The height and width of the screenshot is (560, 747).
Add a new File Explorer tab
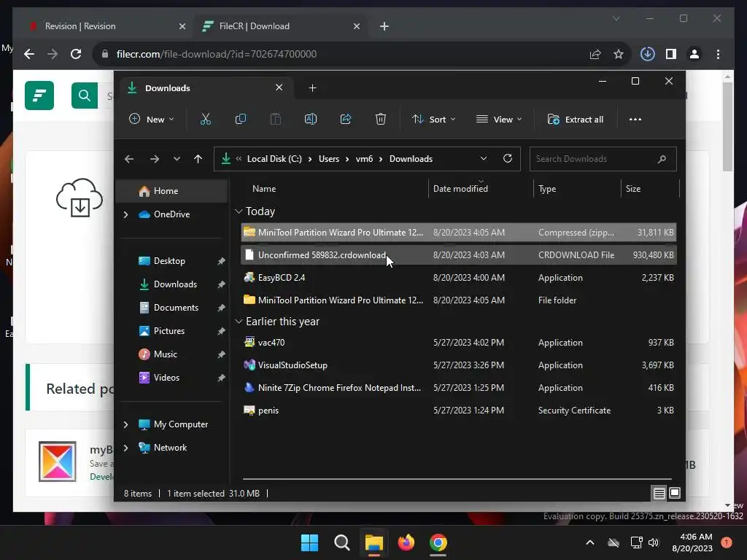click(x=312, y=88)
